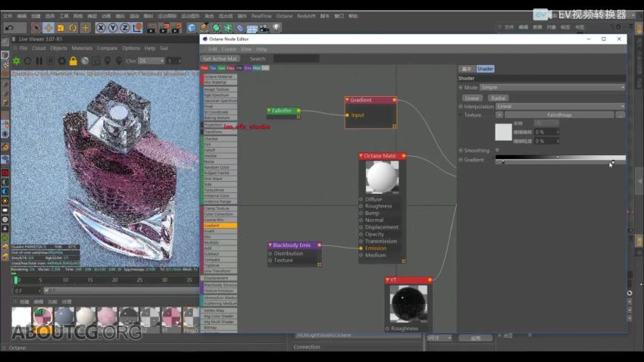Screen dimensions: 644x362
Task: Toggle the Y axis lock
Action: point(113,28)
